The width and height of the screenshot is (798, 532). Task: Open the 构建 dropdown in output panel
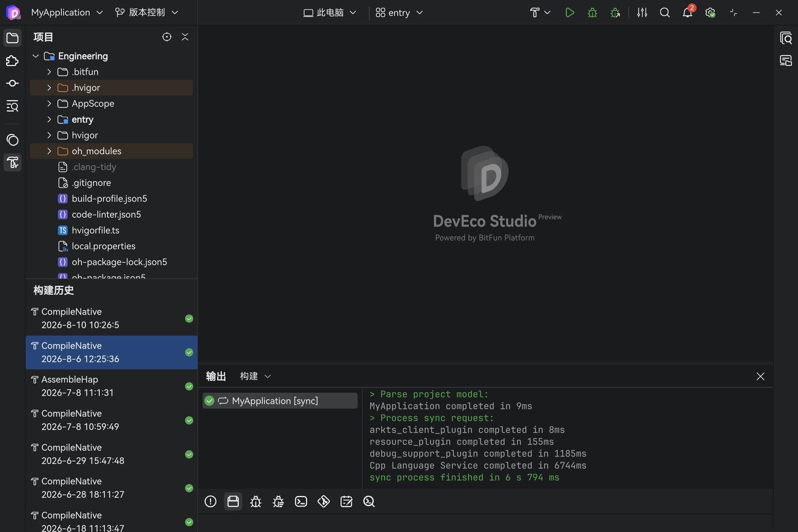click(255, 376)
